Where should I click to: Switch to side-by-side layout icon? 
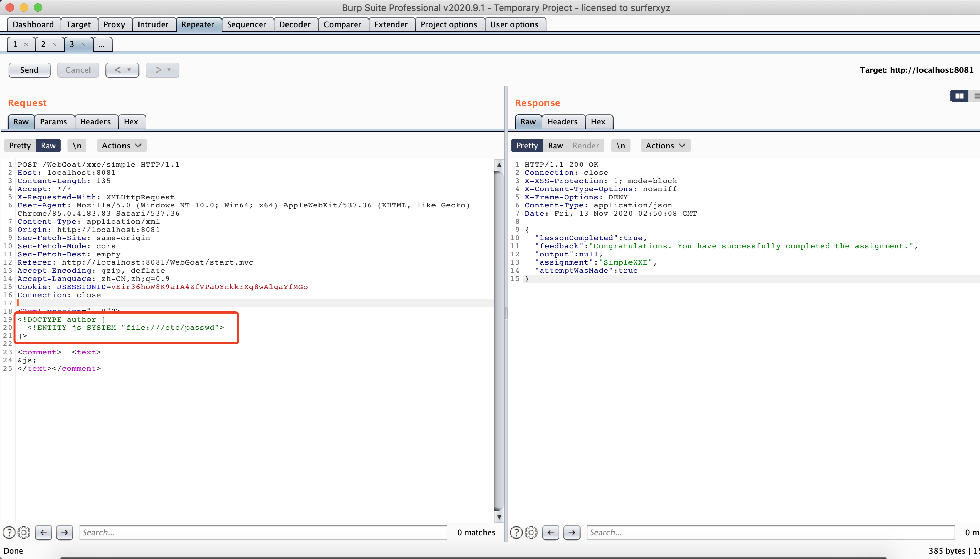click(x=959, y=96)
